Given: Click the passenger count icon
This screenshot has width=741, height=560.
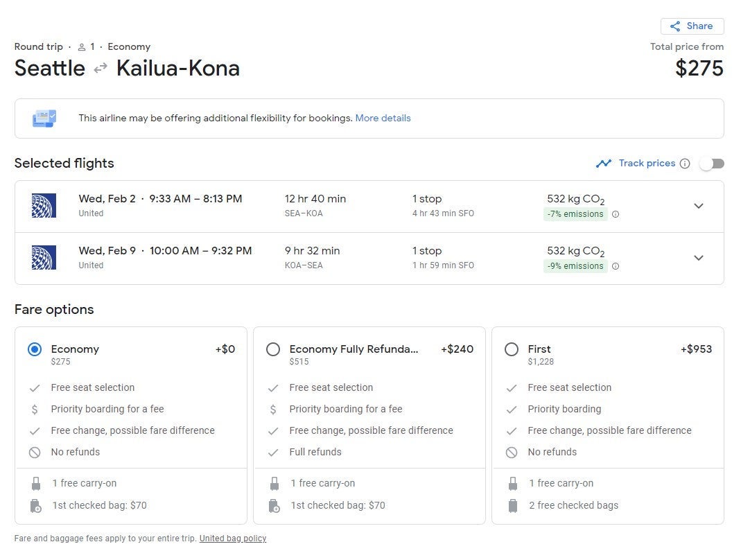Looking at the screenshot, I should pos(82,47).
